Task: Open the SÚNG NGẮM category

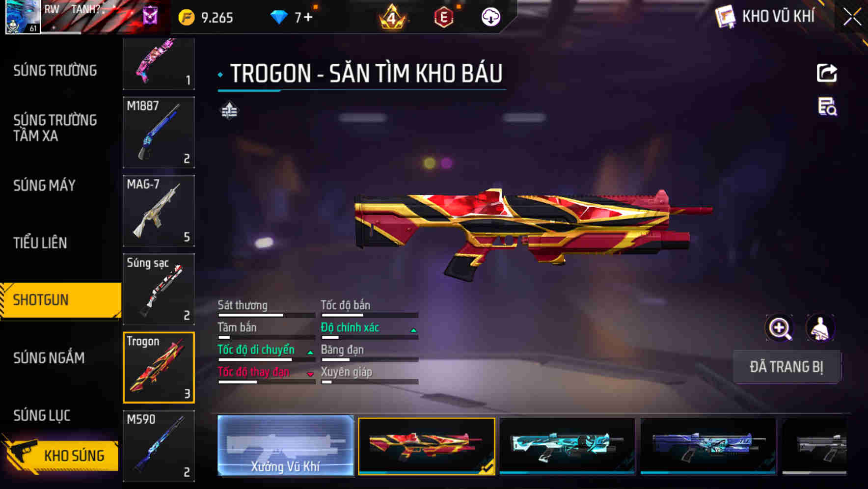Action: coord(49,358)
